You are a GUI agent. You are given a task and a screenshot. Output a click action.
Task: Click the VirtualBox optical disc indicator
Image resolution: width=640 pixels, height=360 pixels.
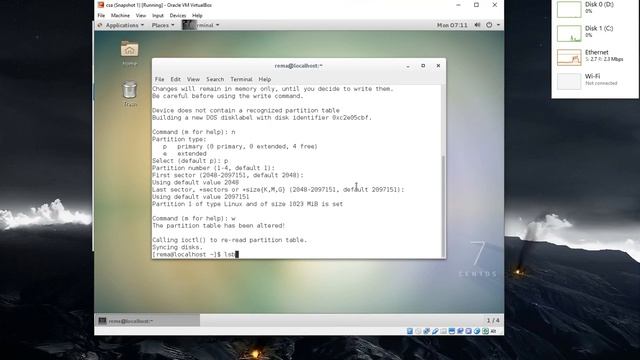coord(418,331)
